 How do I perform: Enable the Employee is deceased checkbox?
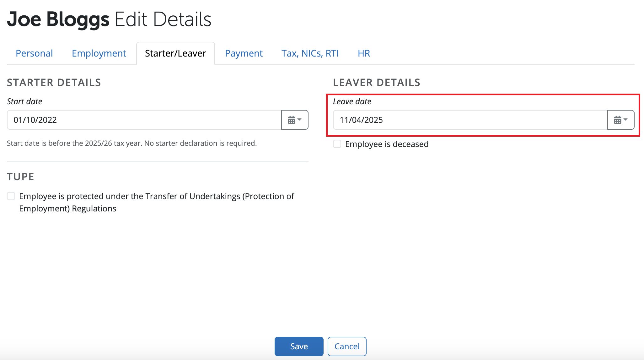click(x=337, y=144)
